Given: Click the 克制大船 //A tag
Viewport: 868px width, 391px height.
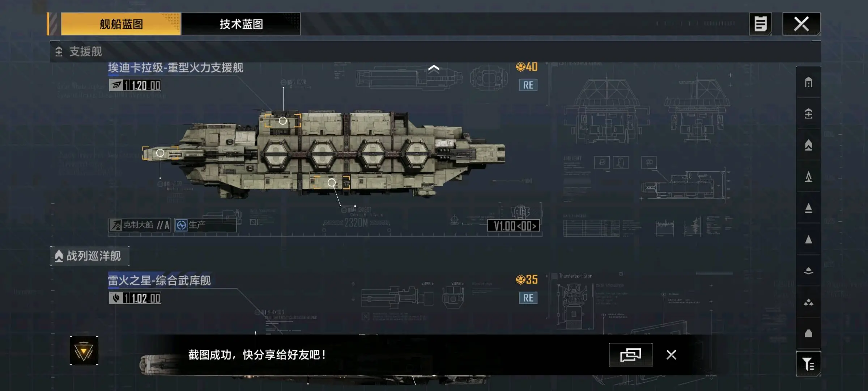Looking at the screenshot, I should coord(140,225).
